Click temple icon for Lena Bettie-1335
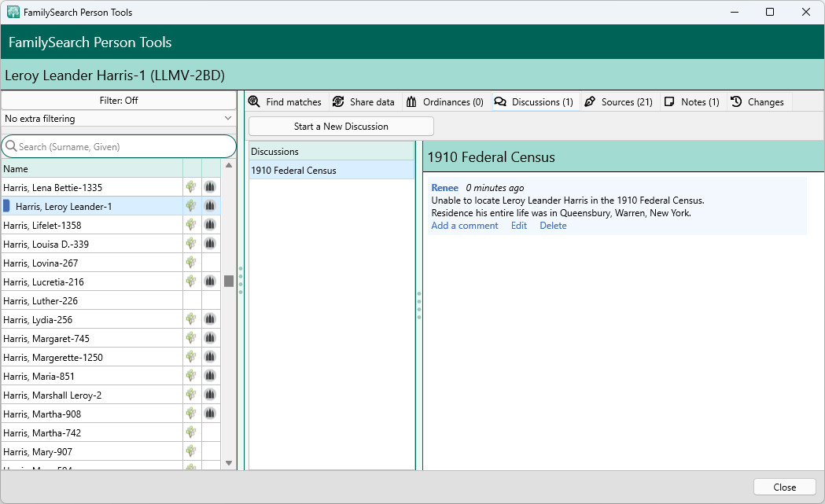This screenshot has width=825, height=504. [x=210, y=187]
